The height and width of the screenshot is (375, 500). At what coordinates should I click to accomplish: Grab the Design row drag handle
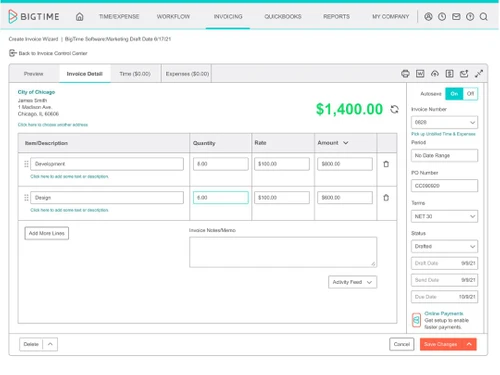click(26, 198)
